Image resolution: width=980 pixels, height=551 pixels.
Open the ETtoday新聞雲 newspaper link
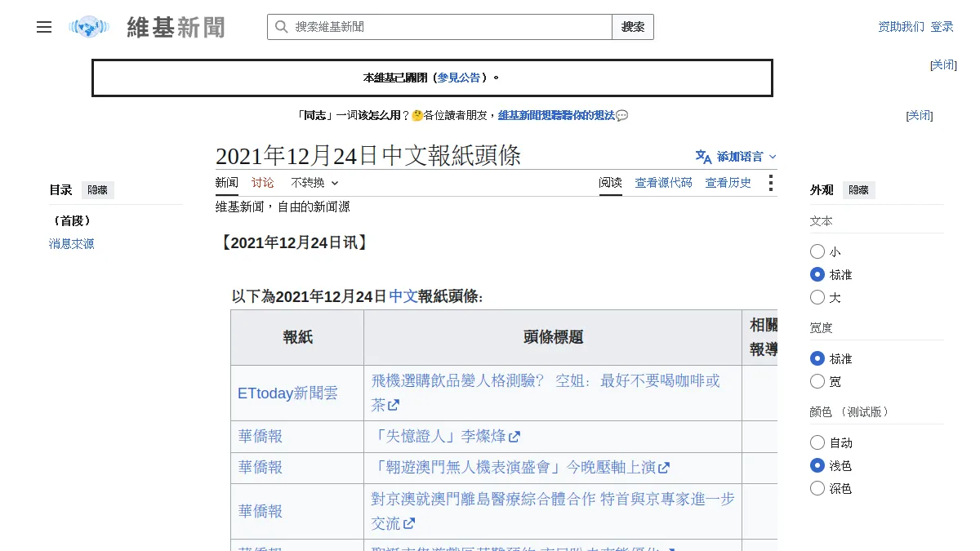point(287,393)
